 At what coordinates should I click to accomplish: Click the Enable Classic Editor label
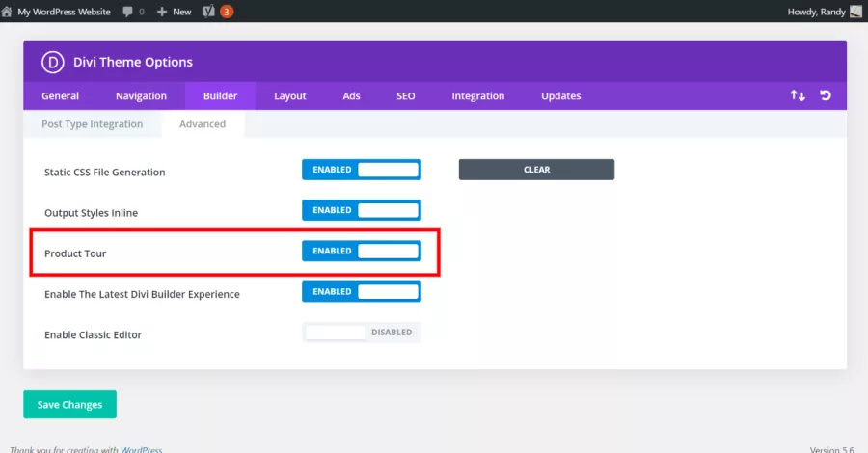[x=93, y=334]
